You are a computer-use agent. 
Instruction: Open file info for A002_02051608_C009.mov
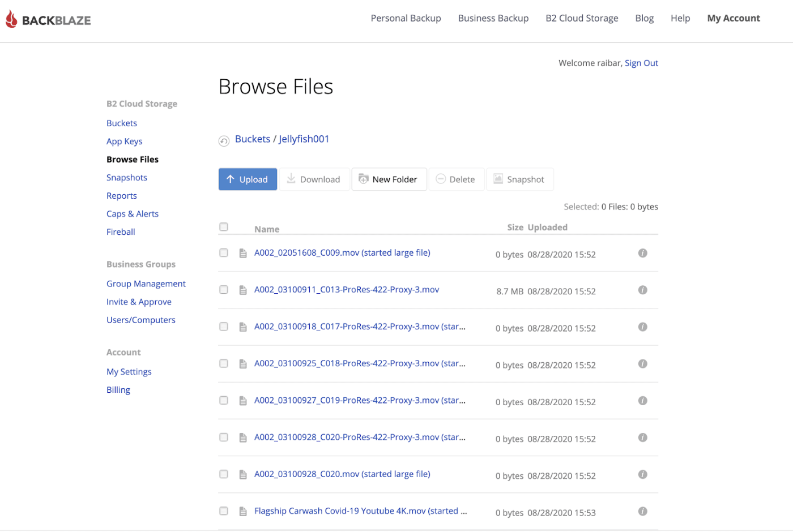click(642, 253)
